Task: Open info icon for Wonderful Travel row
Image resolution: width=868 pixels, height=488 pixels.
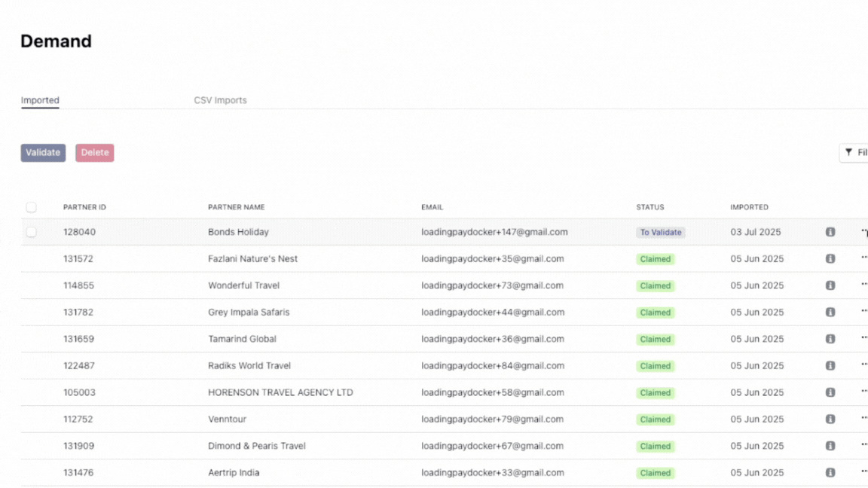Action: (830, 285)
